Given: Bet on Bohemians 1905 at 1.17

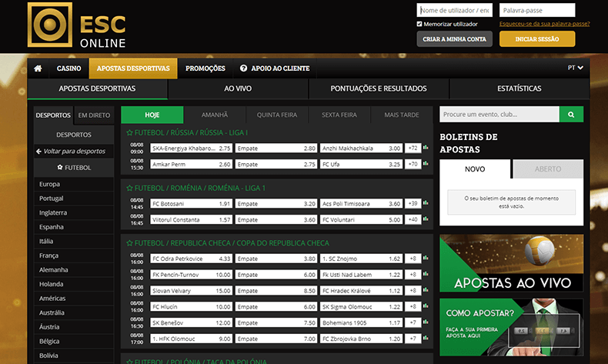Looking at the screenshot, I should [x=361, y=323].
